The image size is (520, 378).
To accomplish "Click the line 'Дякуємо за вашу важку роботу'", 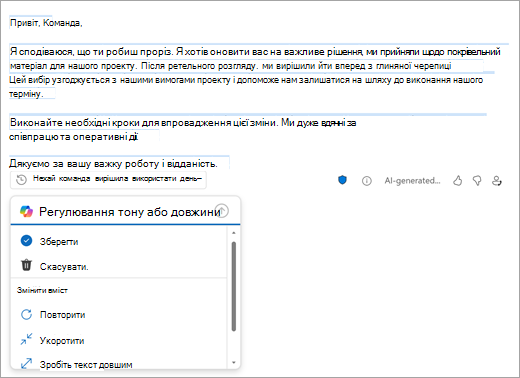I will [x=113, y=164].
